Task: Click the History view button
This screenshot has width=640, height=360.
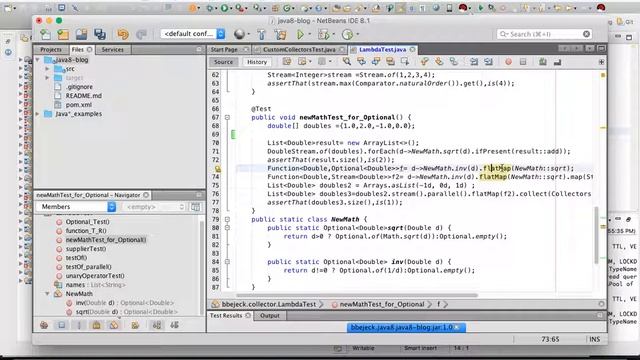Action: click(257, 62)
